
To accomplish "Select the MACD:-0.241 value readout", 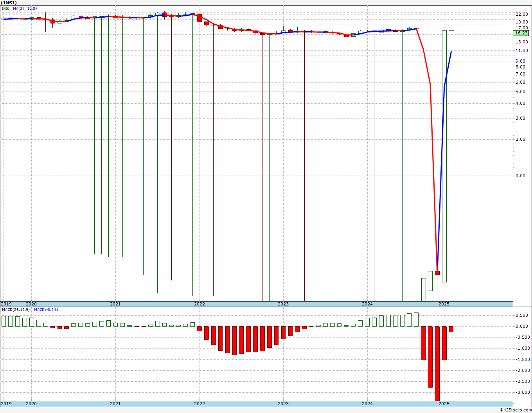I will point(46,310).
